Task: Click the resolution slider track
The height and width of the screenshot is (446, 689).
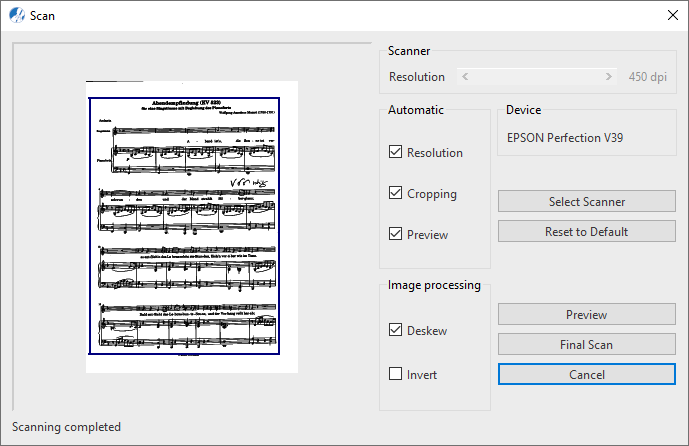Action: [x=537, y=77]
